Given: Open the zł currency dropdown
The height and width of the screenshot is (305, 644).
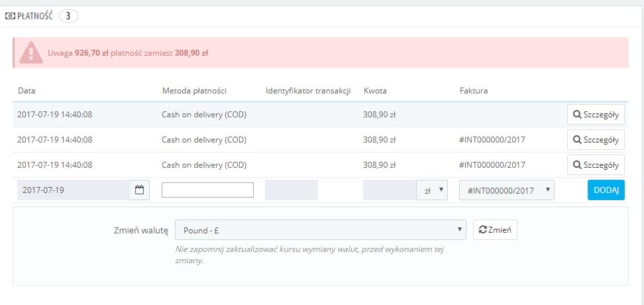Looking at the screenshot, I should tap(431, 190).
